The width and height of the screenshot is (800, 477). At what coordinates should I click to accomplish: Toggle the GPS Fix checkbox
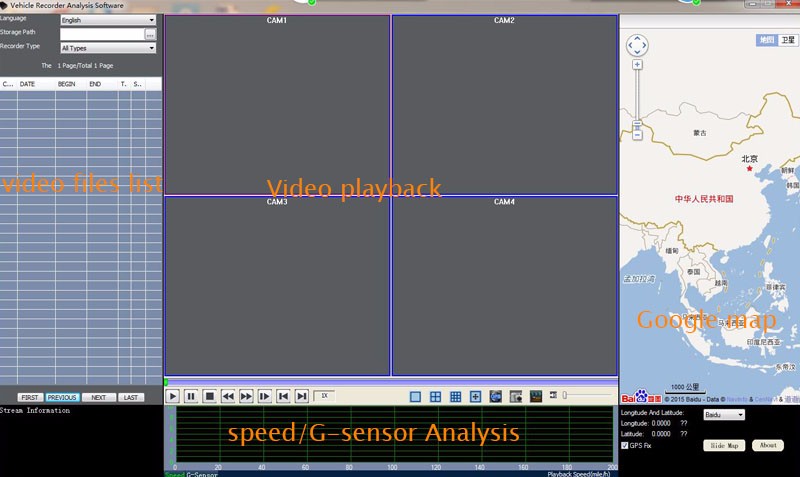[x=625, y=445]
